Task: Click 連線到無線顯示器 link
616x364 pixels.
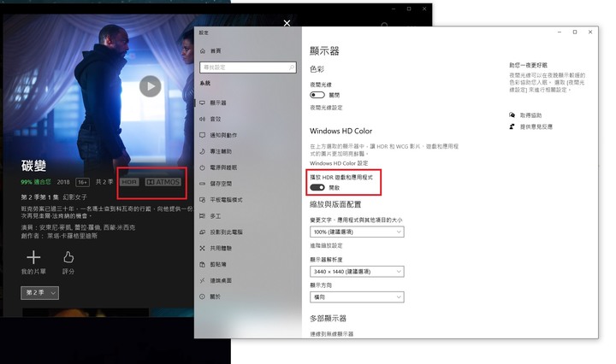Action: (x=332, y=334)
